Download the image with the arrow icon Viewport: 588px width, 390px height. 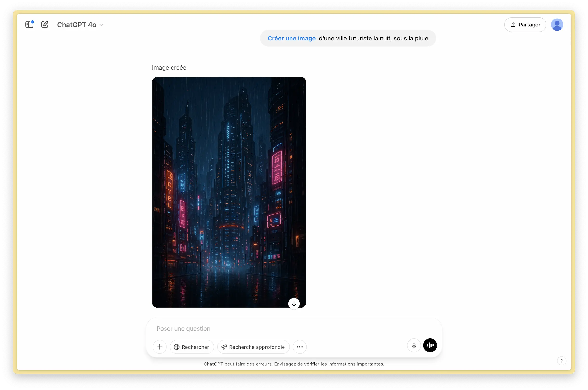294,304
